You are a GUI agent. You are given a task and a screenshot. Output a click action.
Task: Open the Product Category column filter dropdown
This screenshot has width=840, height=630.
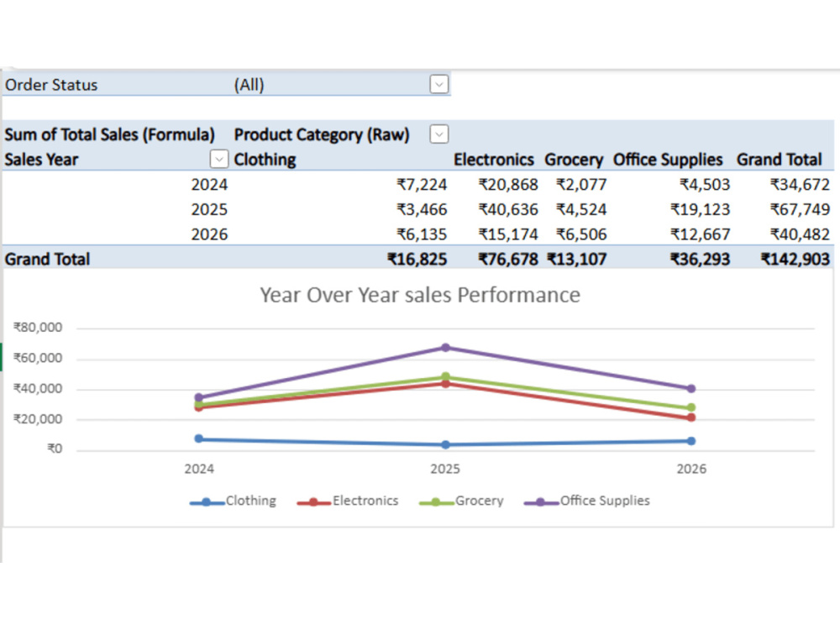(x=438, y=134)
